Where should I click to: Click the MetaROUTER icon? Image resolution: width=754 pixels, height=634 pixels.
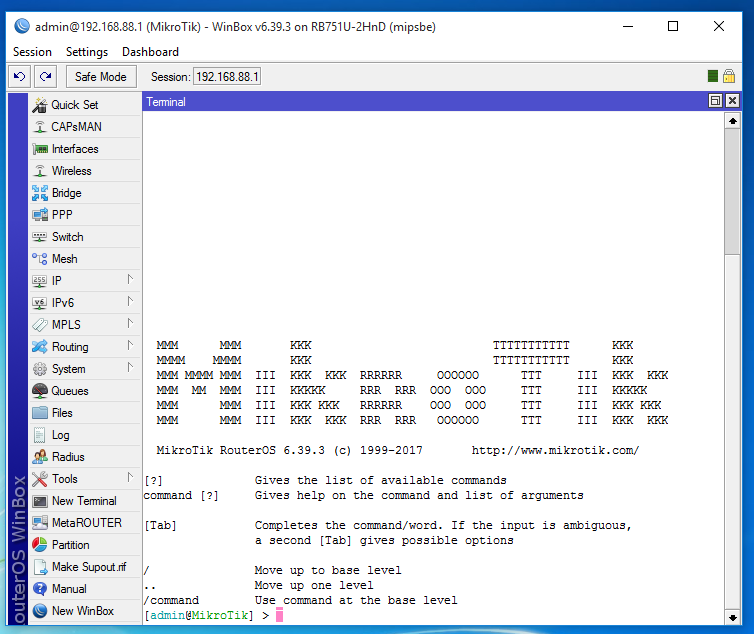pyautogui.click(x=40, y=523)
